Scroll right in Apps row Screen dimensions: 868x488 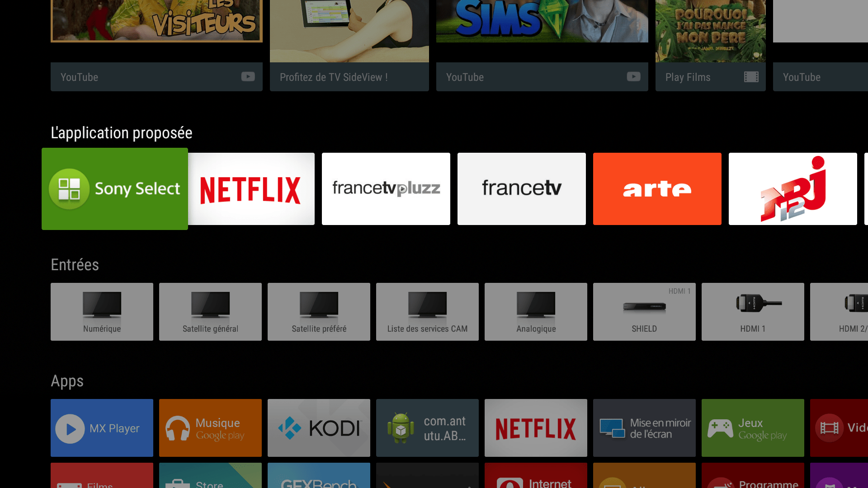853,428
